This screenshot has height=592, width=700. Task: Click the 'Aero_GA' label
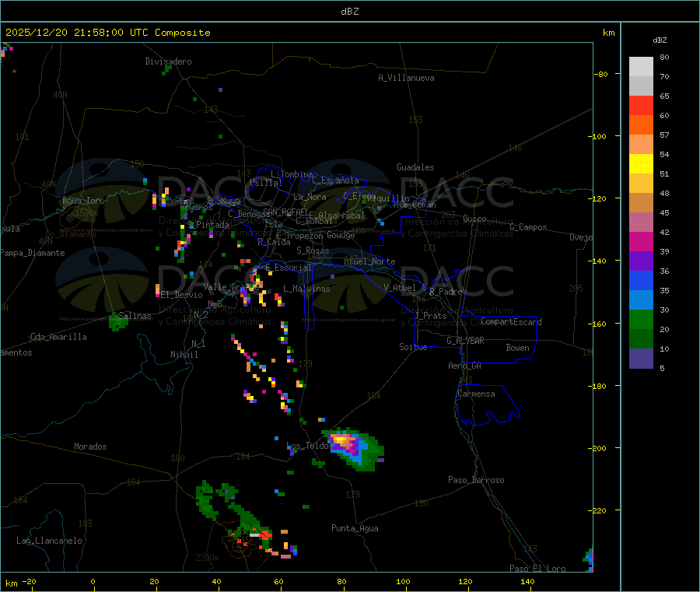tap(465, 366)
